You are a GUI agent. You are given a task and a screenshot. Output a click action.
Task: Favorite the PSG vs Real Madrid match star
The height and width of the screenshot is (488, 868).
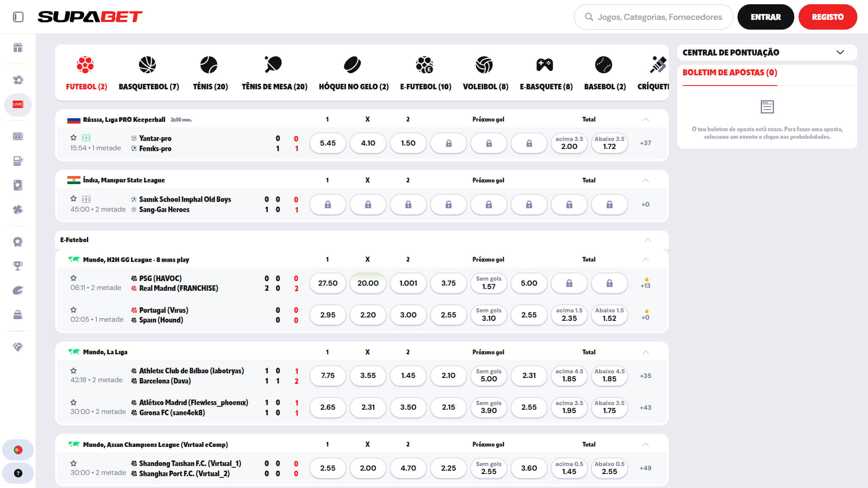pyautogui.click(x=73, y=278)
